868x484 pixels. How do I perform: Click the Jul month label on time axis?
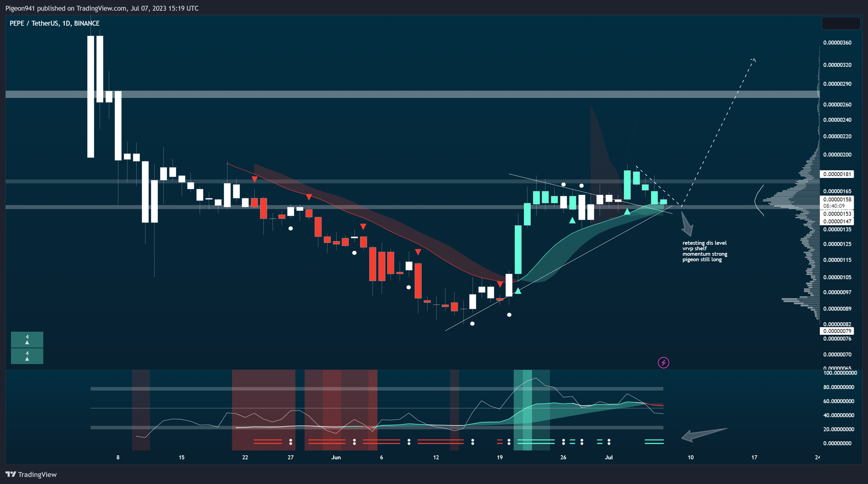point(609,457)
